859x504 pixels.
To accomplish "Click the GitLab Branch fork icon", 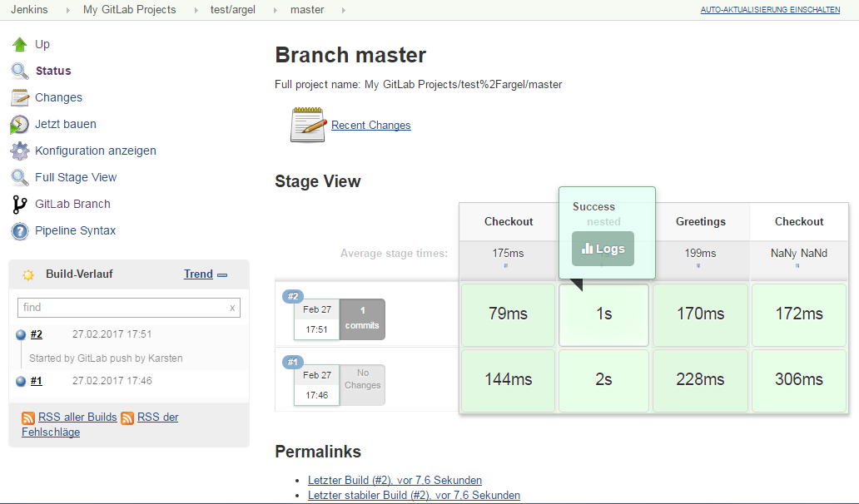I will [20, 204].
